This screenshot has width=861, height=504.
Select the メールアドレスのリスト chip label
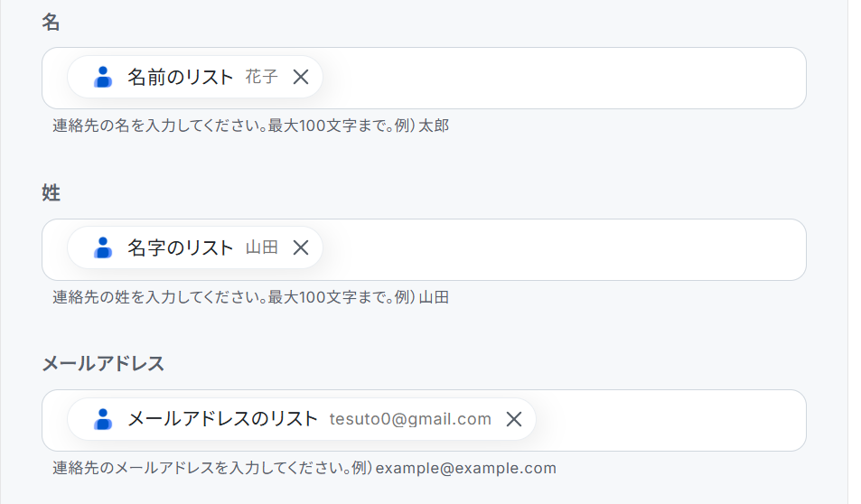pos(222,419)
